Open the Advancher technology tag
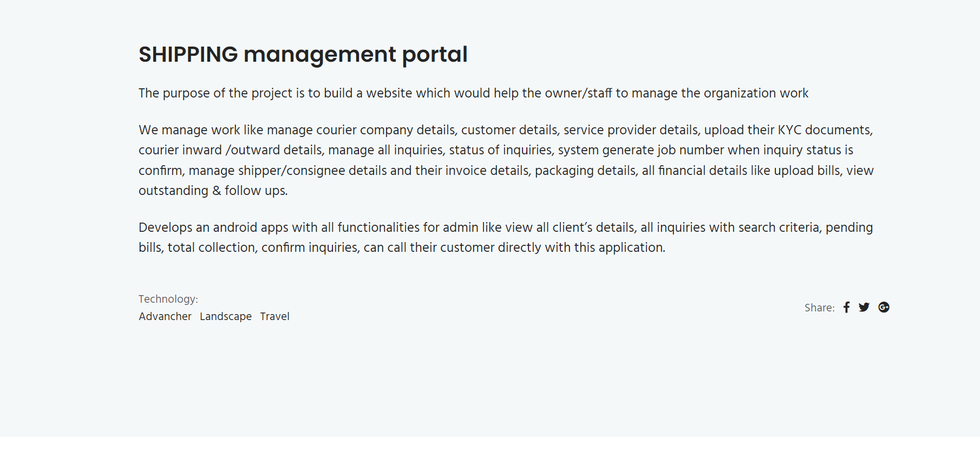The image size is (980, 456). [x=165, y=316]
